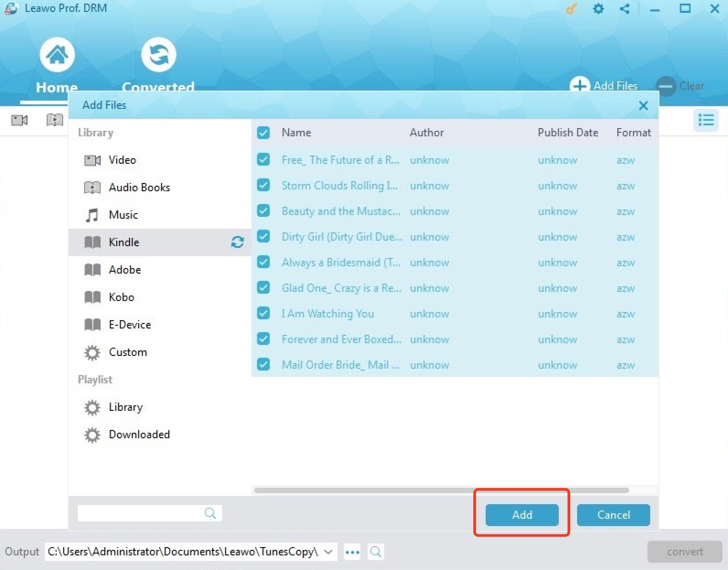Switch to the Converted tab
Screen dimensions: 728x570
click(x=158, y=64)
